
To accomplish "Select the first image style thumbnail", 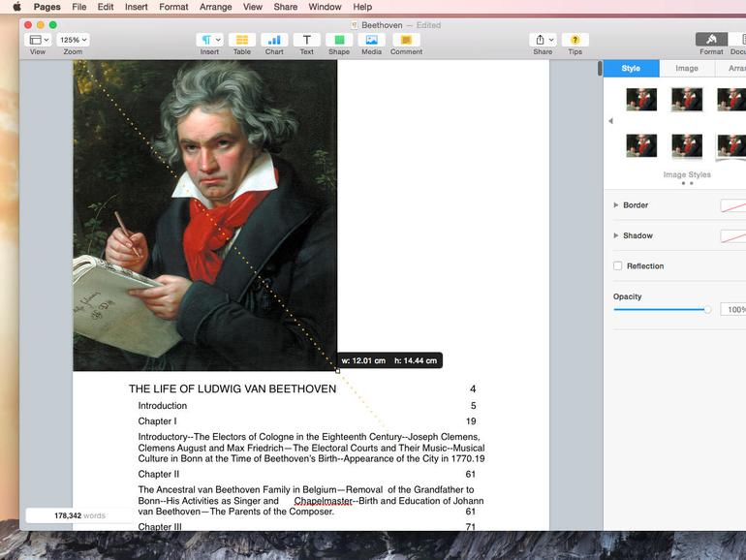I will pyautogui.click(x=641, y=100).
